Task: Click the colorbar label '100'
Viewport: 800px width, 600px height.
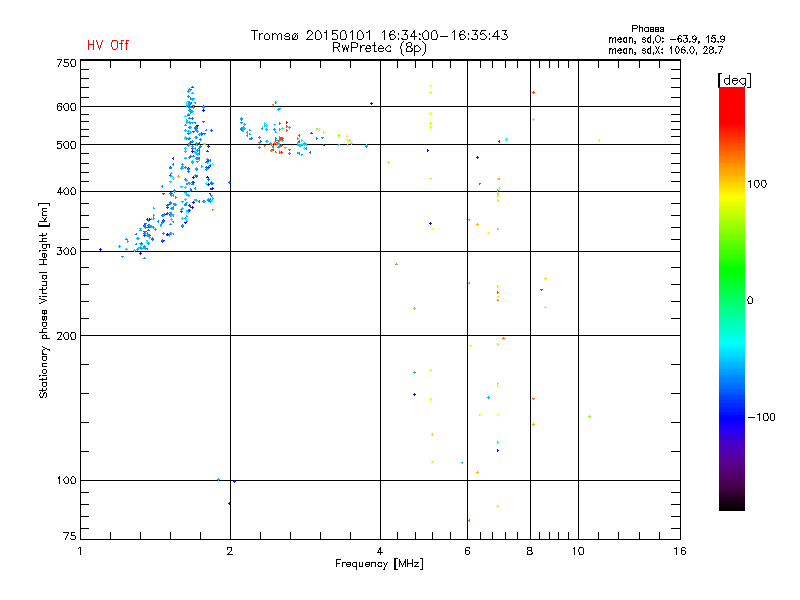Action: 757,184
